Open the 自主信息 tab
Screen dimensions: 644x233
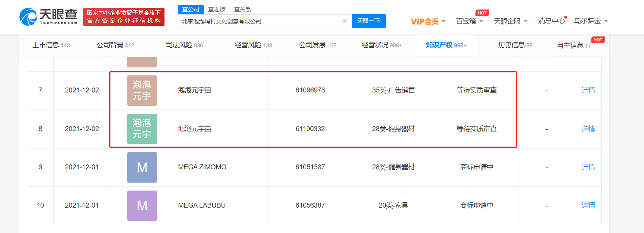pos(574,45)
